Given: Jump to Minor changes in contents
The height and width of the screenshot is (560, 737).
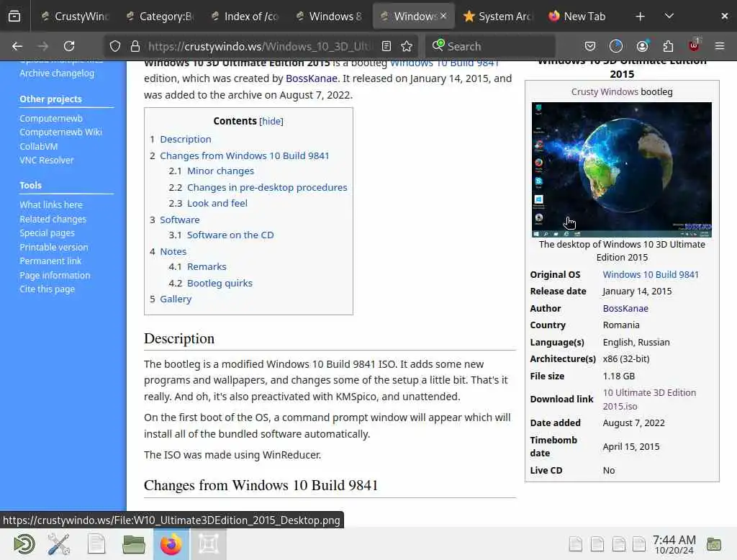Looking at the screenshot, I should click(x=220, y=171).
